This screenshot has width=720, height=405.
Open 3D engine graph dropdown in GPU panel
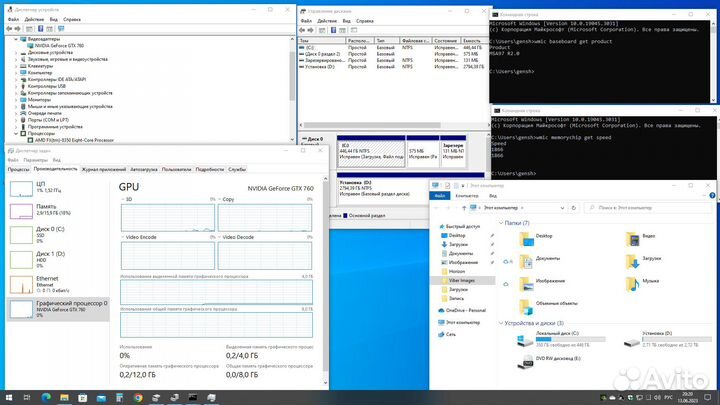coord(123,199)
